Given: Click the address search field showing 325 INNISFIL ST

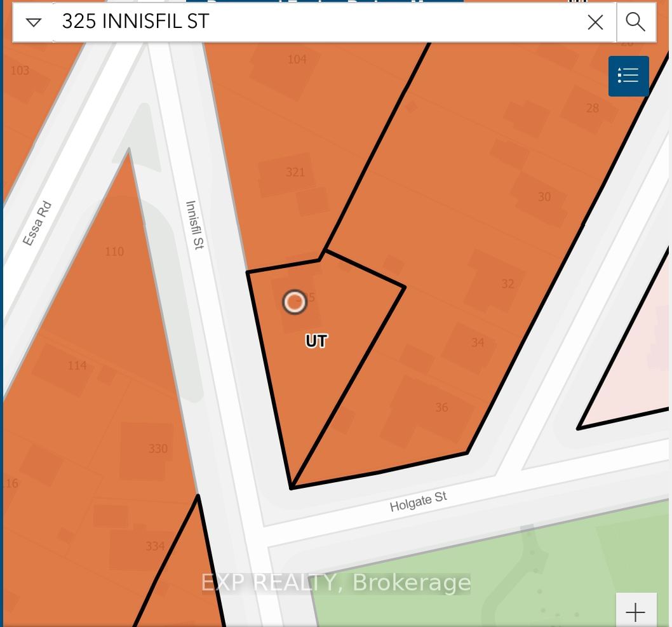Looking at the screenshot, I should click(318, 22).
